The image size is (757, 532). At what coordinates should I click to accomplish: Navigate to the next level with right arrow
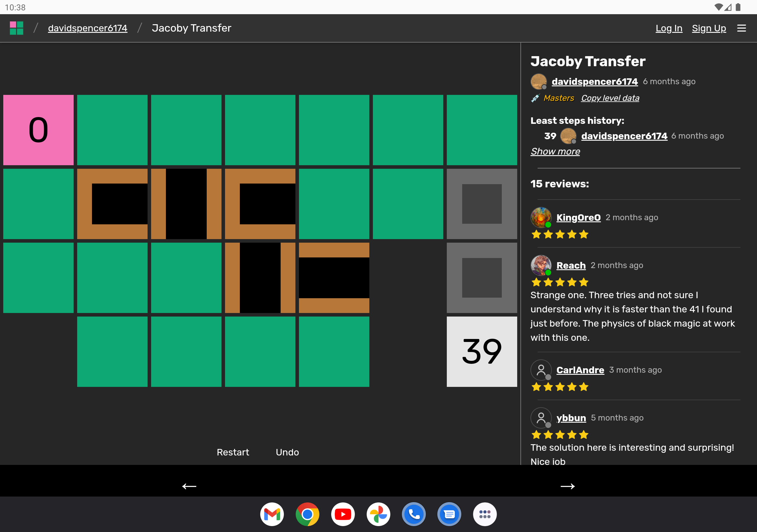pos(568,486)
